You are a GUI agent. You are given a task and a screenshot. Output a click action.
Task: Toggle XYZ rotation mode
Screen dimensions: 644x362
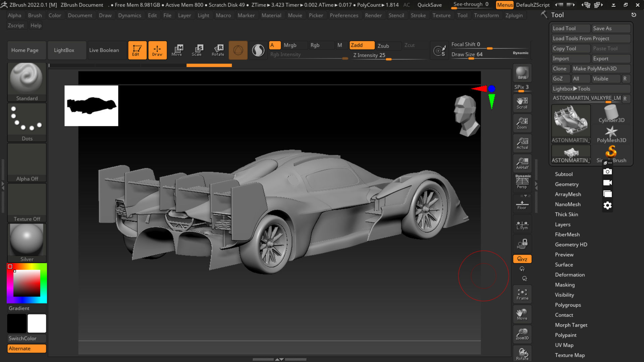coord(522,259)
